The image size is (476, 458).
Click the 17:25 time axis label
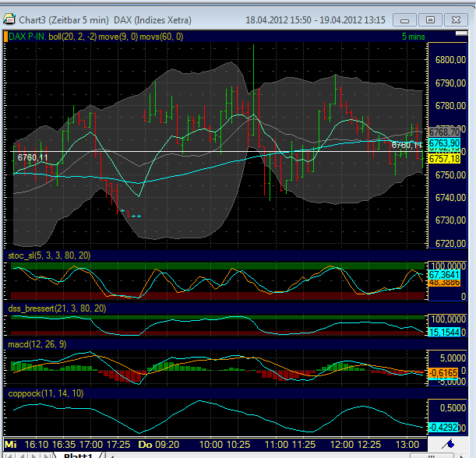click(118, 445)
